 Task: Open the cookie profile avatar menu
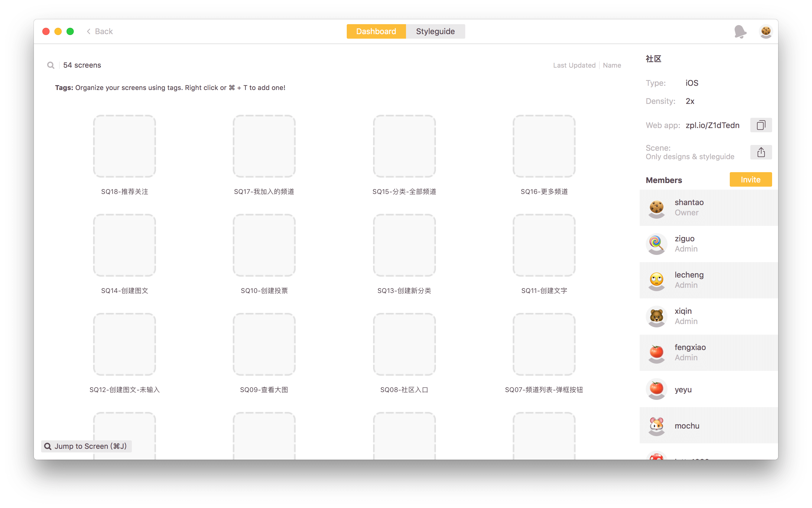click(x=766, y=32)
